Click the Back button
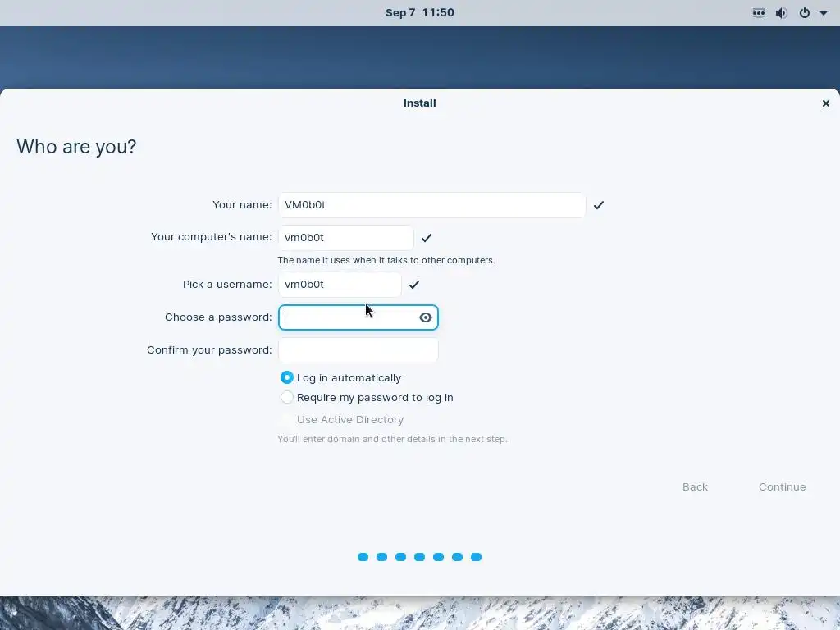840x630 pixels. coord(695,487)
